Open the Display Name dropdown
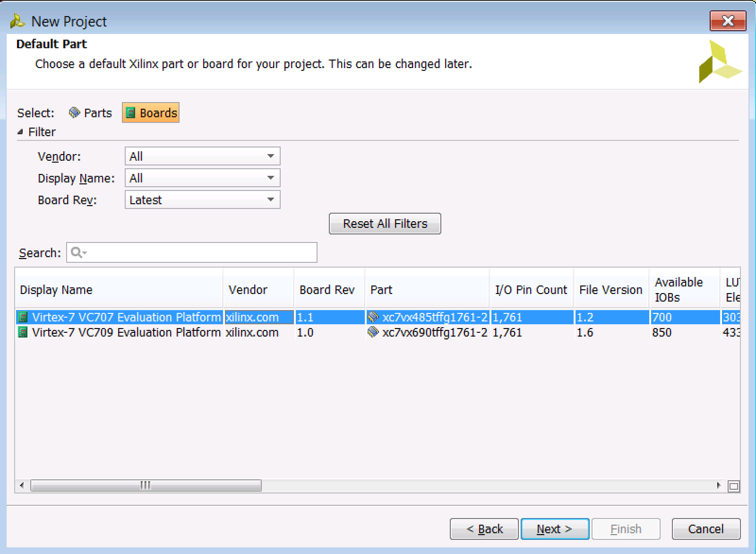Viewport: 756px width, 554px height. pyautogui.click(x=203, y=178)
